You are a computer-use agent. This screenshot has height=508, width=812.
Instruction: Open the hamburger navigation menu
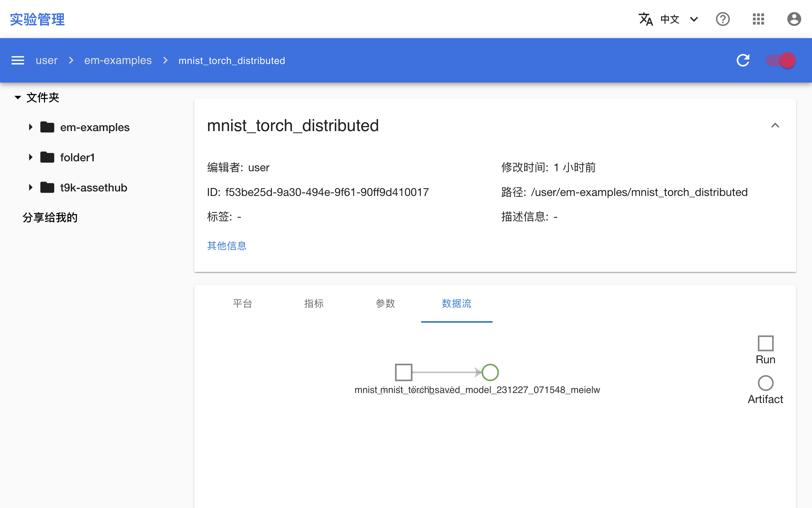click(18, 61)
